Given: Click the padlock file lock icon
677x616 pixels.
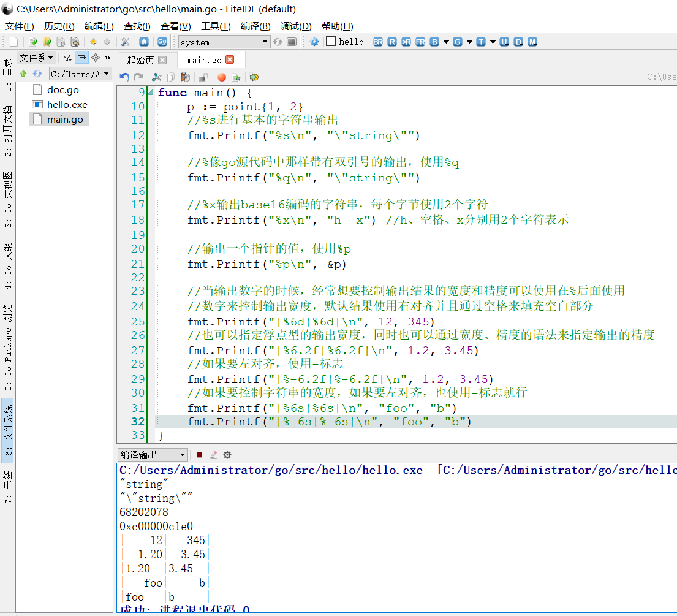Looking at the screenshot, I should click(203, 77).
